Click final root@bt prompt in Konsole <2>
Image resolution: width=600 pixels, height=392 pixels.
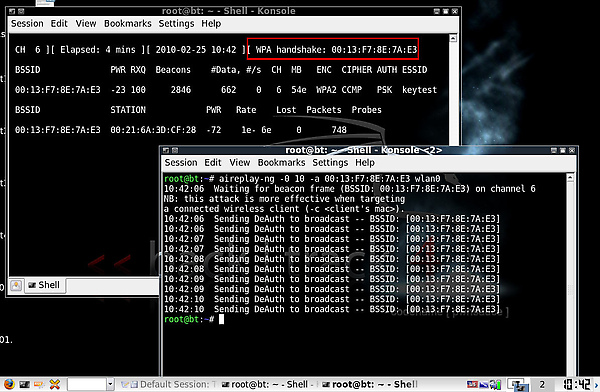[189, 319]
